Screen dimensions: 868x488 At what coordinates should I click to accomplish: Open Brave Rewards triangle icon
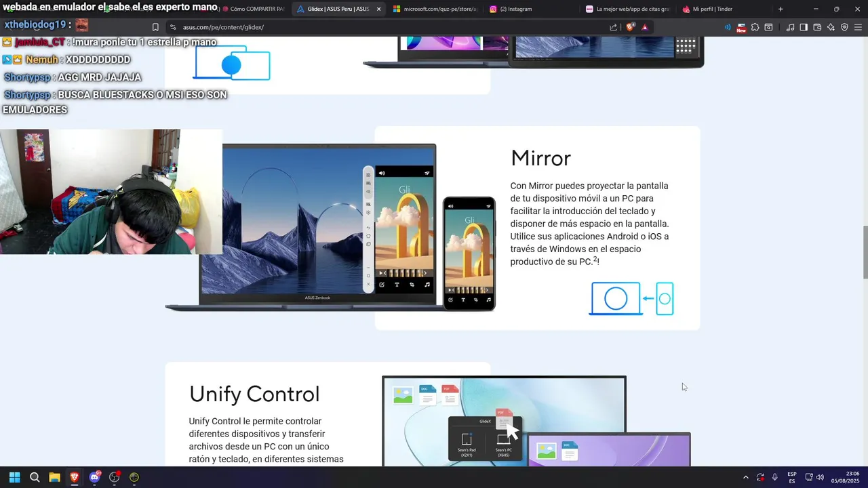point(644,27)
